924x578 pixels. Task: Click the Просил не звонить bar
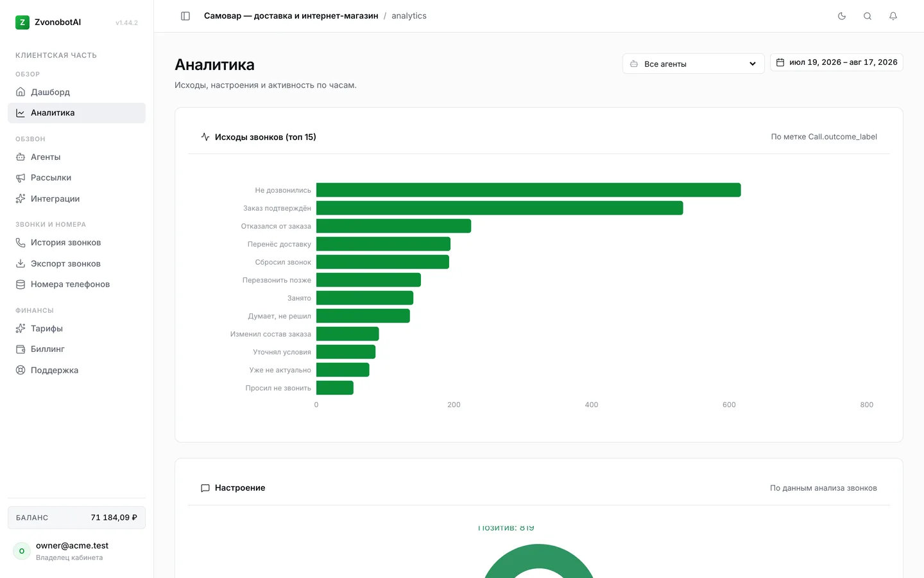click(334, 388)
